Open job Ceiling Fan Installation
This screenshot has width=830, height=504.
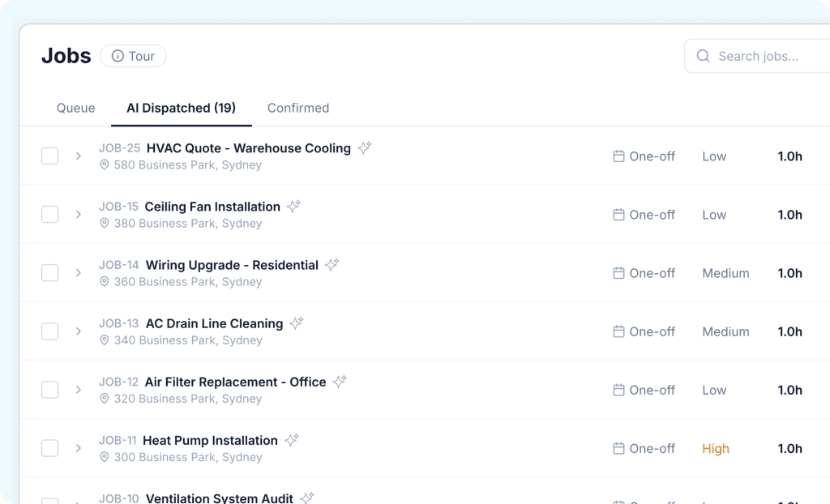[212, 207]
